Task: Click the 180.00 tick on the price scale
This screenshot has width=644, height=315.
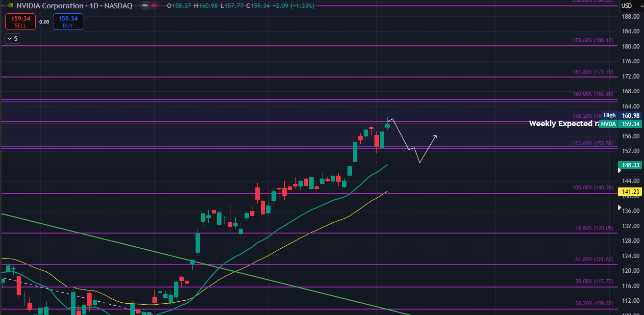Action: coord(630,47)
